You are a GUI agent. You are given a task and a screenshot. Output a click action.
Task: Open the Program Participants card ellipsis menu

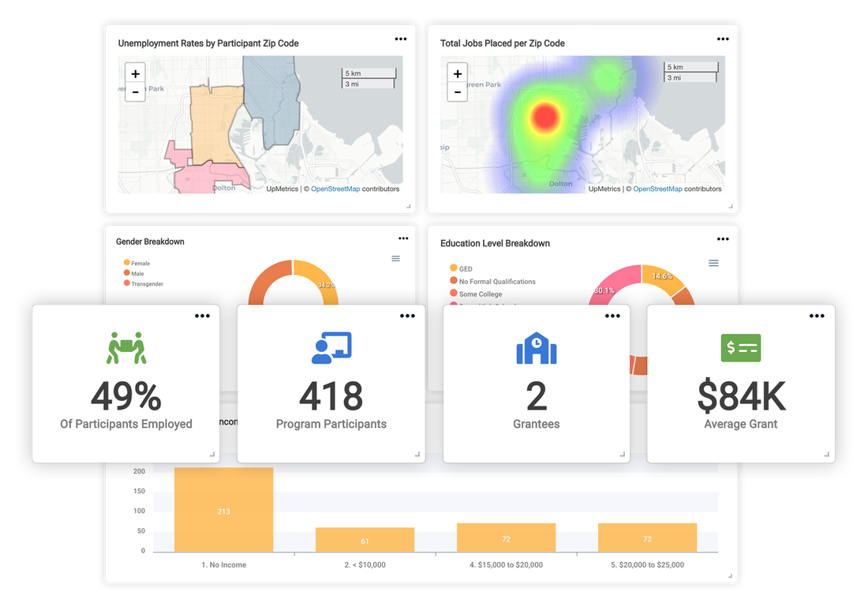coord(407,315)
